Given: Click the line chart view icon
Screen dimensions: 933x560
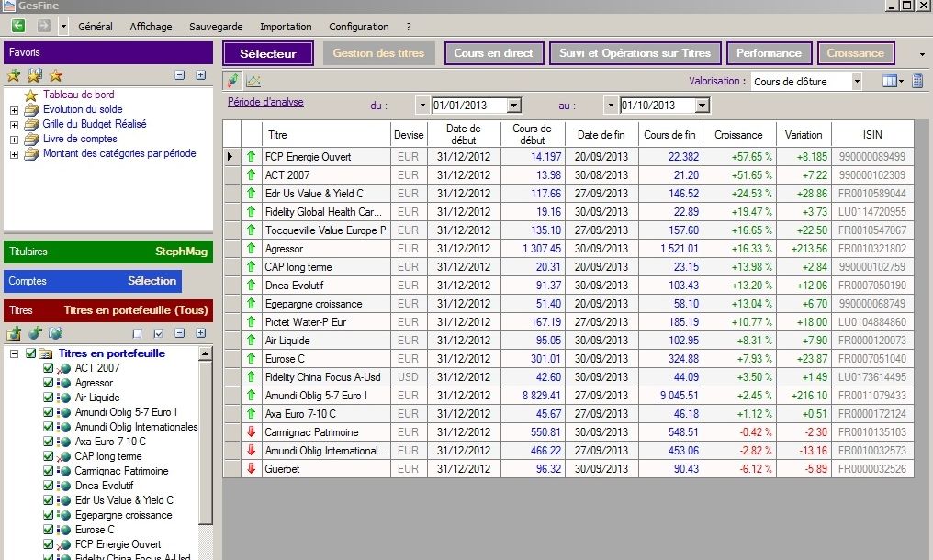Looking at the screenshot, I should 253,82.
